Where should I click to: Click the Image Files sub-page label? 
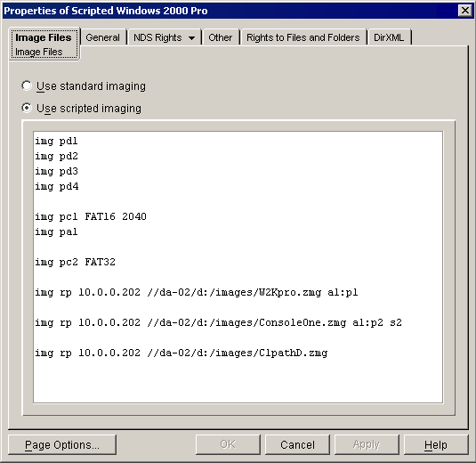pyautogui.click(x=39, y=52)
